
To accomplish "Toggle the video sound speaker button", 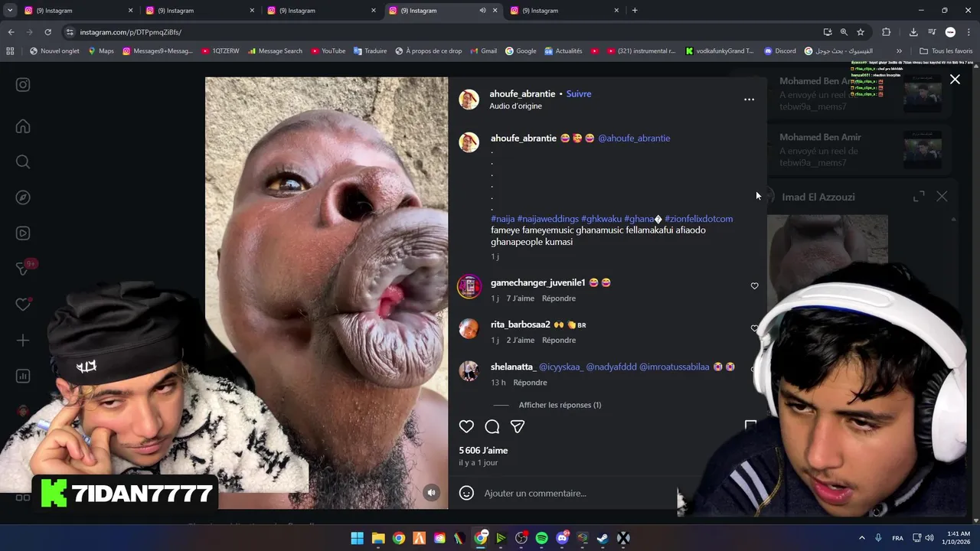I will (x=431, y=493).
